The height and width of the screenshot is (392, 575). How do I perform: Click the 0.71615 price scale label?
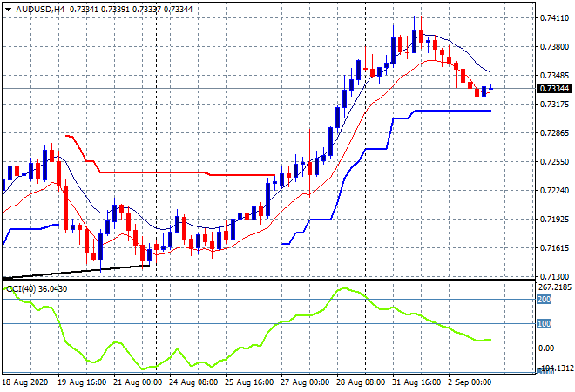tap(554, 248)
